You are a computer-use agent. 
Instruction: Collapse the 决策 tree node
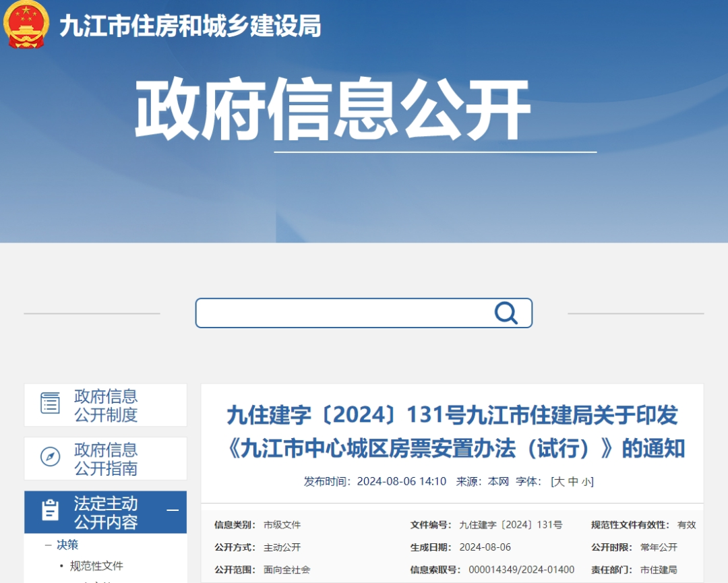coord(49,545)
